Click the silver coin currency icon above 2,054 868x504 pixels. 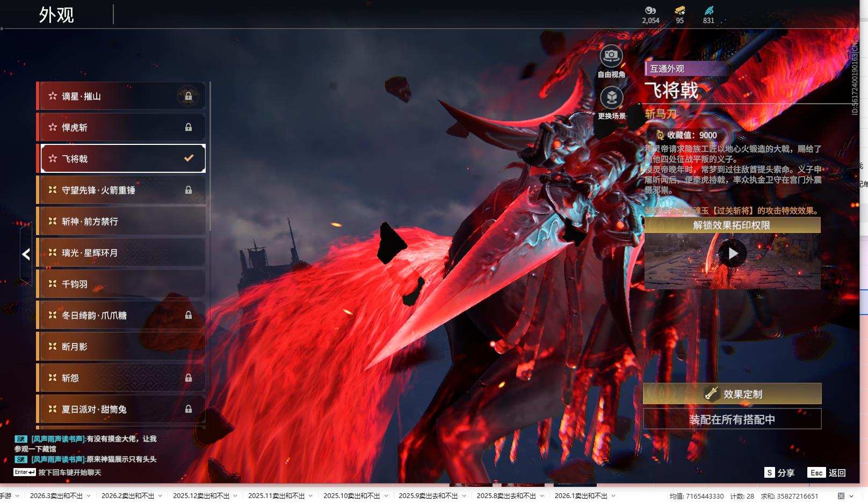(650, 10)
